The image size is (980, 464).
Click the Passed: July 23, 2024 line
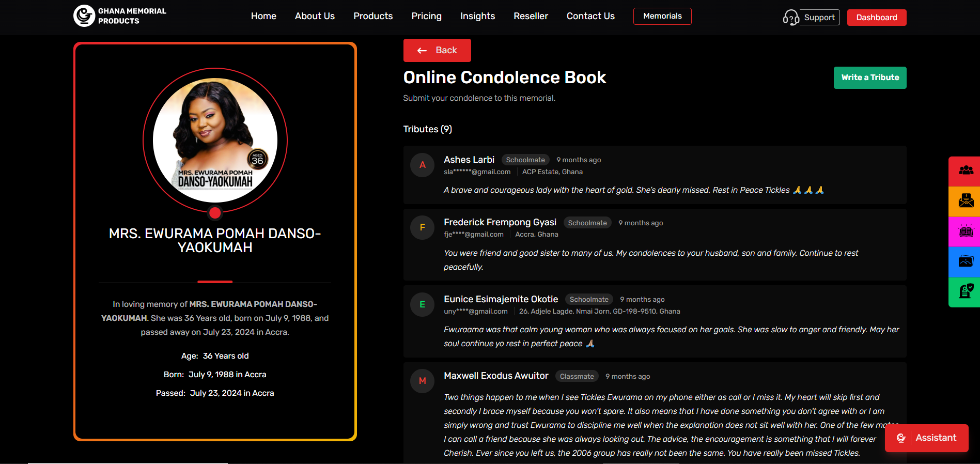click(215, 393)
